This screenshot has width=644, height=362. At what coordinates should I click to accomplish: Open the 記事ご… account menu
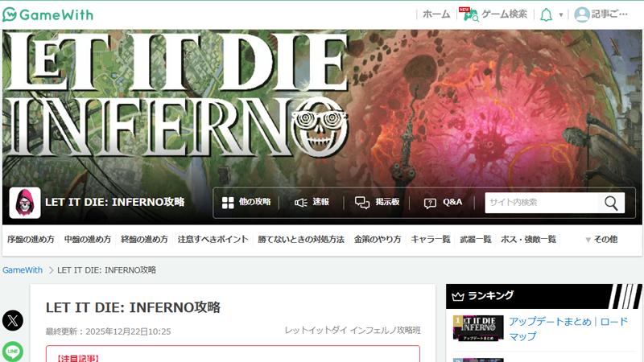(x=609, y=14)
